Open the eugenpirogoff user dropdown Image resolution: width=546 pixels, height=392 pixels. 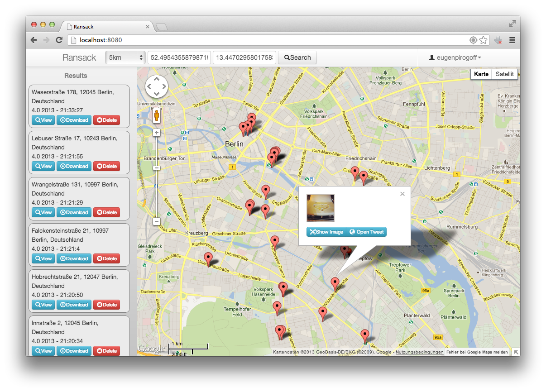[x=455, y=57]
